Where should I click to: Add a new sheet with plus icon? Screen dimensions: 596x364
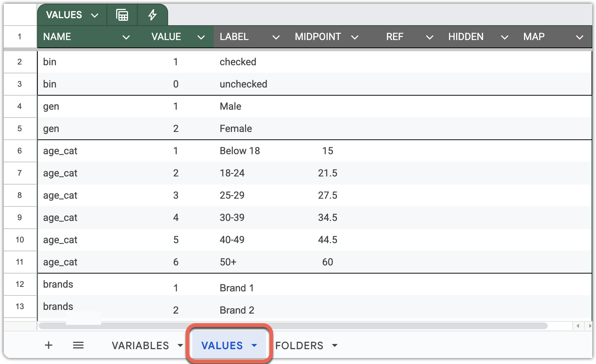pos(49,345)
